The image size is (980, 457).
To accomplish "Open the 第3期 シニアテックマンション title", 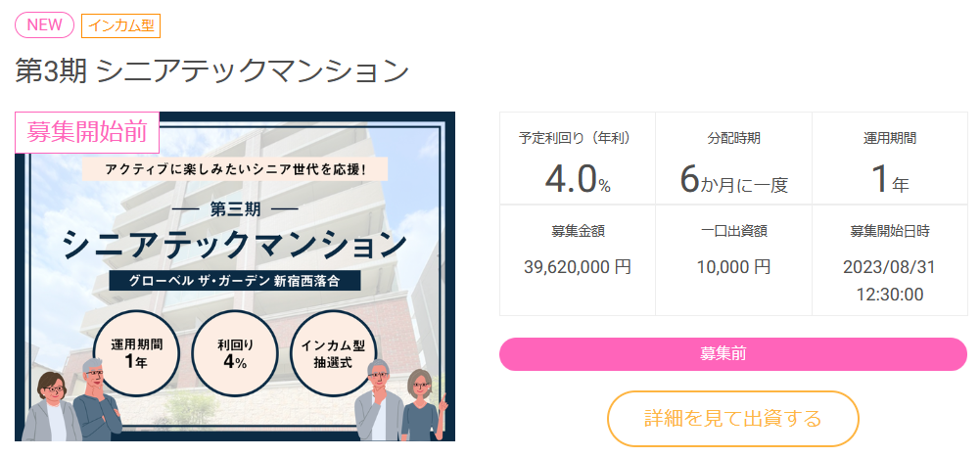I will point(211,71).
